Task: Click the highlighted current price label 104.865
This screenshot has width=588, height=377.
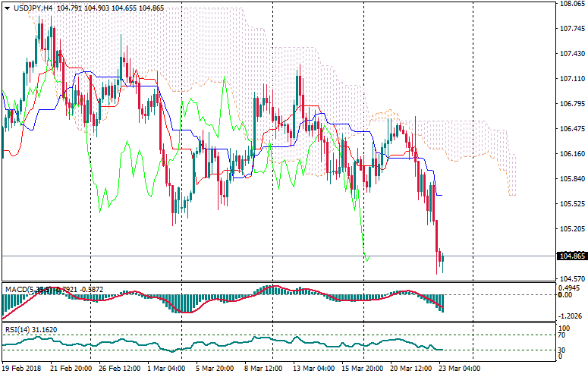Action: pyautogui.click(x=571, y=256)
